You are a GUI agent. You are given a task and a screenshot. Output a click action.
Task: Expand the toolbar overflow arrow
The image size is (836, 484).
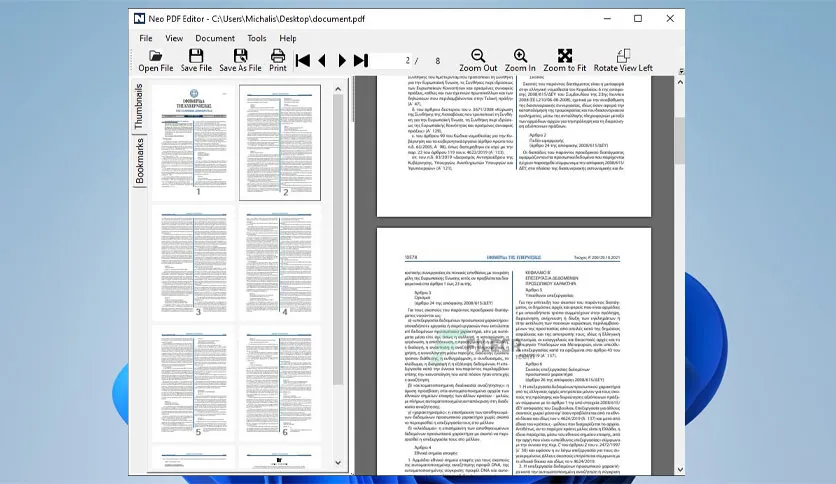click(681, 71)
